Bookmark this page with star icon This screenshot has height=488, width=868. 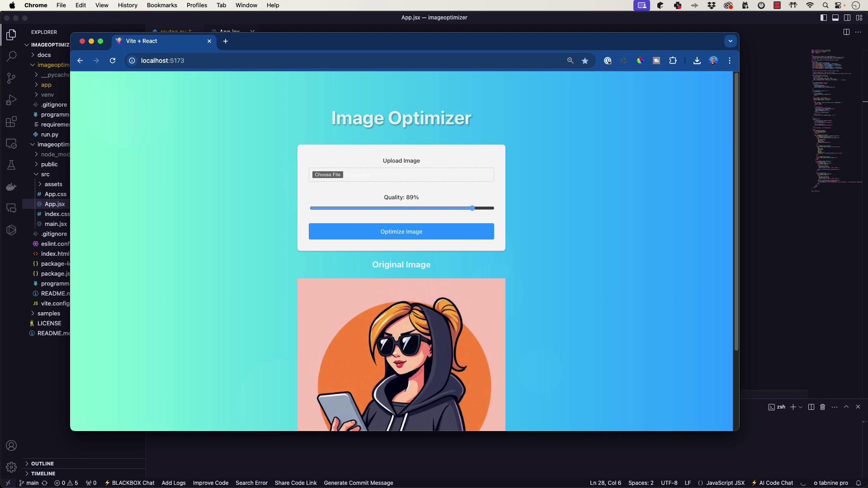point(585,61)
